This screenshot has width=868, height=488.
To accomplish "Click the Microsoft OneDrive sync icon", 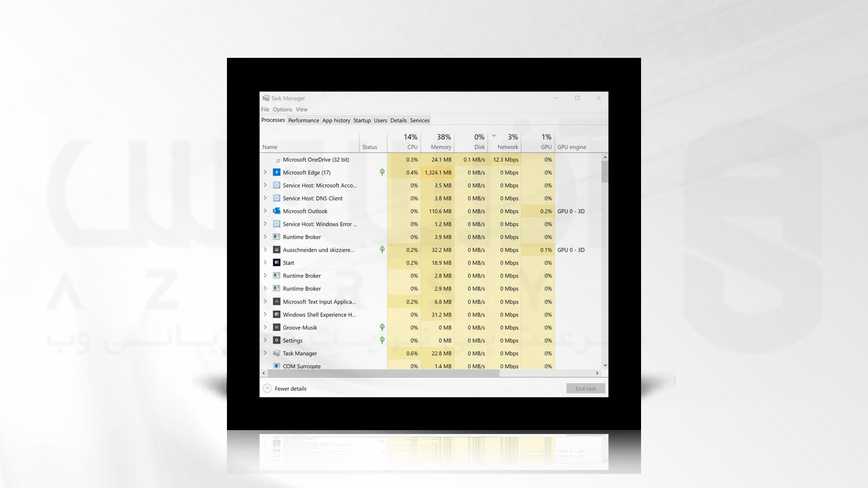I will click(278, 160).
